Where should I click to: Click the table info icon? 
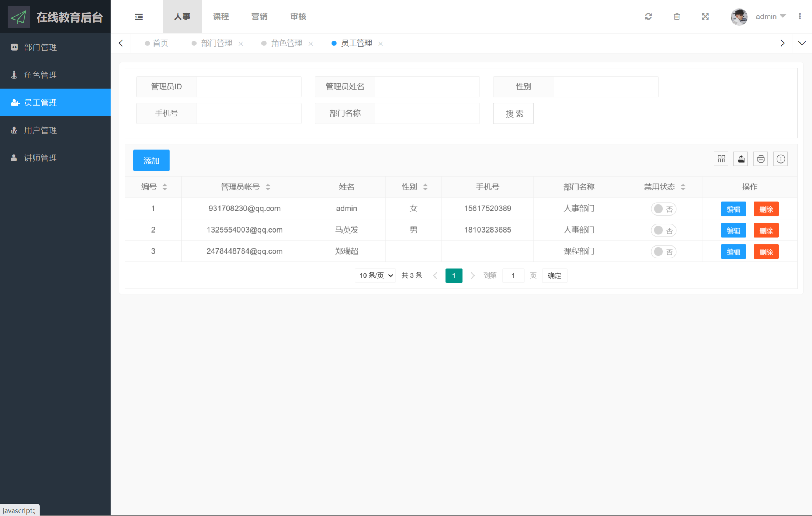[780, 159]
